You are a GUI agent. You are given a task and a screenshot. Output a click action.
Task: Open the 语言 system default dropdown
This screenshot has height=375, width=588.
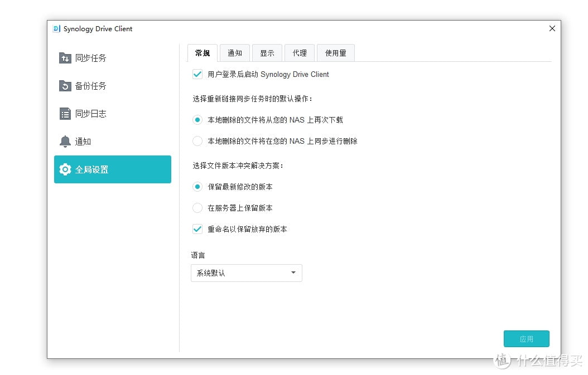(x=246, y=272)
